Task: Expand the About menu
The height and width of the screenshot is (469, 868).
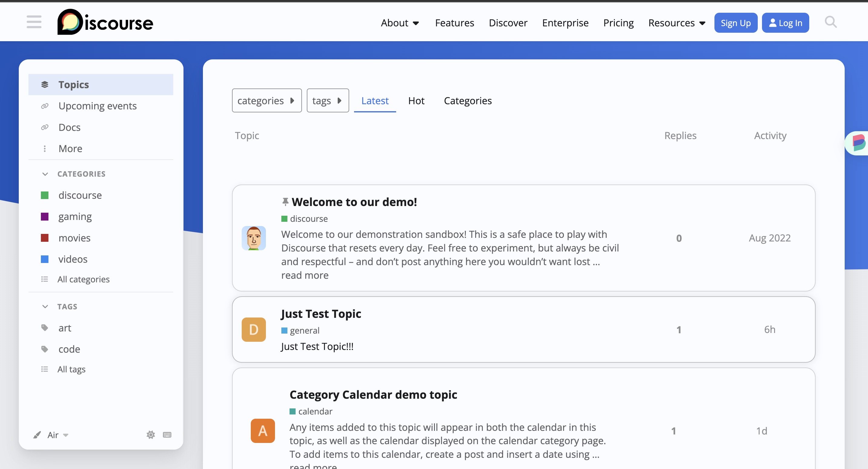Action: [400, 23]
